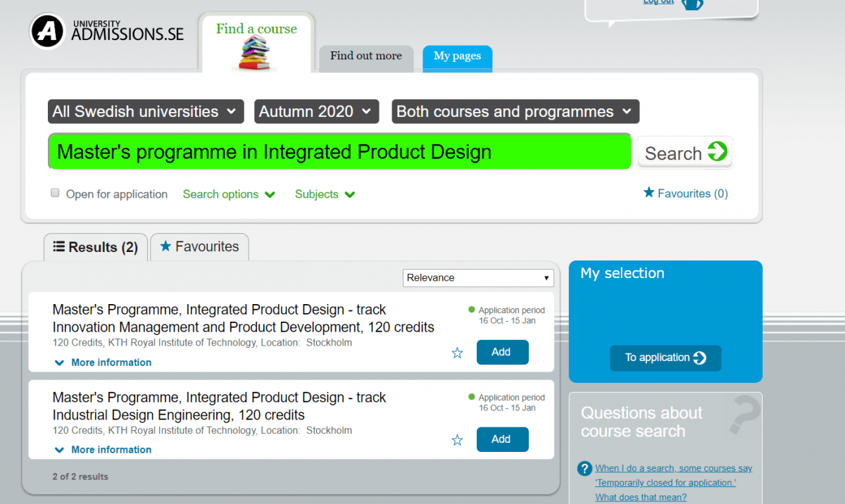Click the green search text field
Image resolution: width=845 pixels, height=504 pixels.
pyautogui.click(x=339, y=152)
